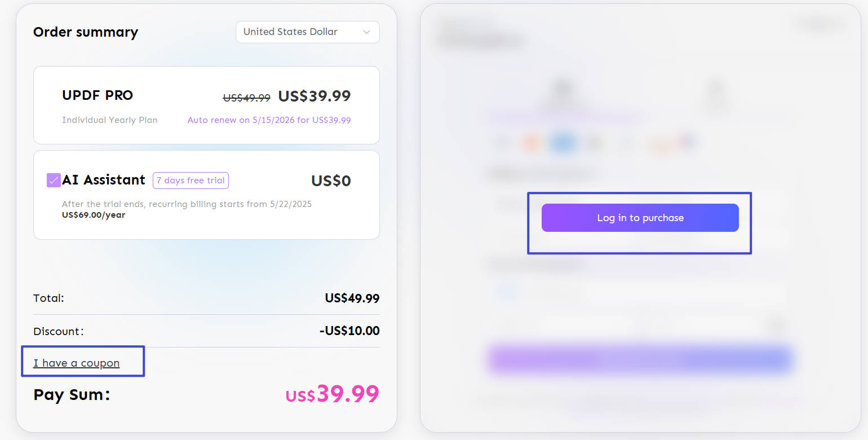Image resolution: width=868 pixels, height=440 pixels.
Task: Click the auto renew on 5/15/2026 notice
Action: (x=269, y=120)
